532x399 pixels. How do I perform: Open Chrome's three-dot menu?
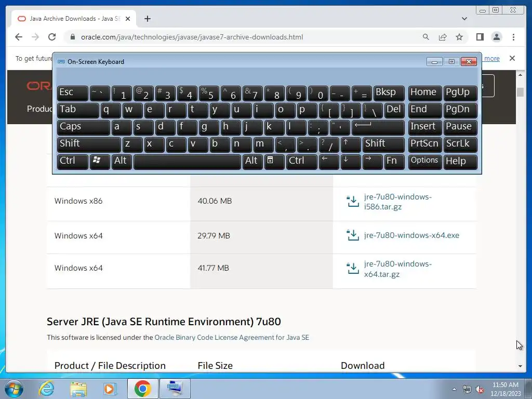click(513, 37)
